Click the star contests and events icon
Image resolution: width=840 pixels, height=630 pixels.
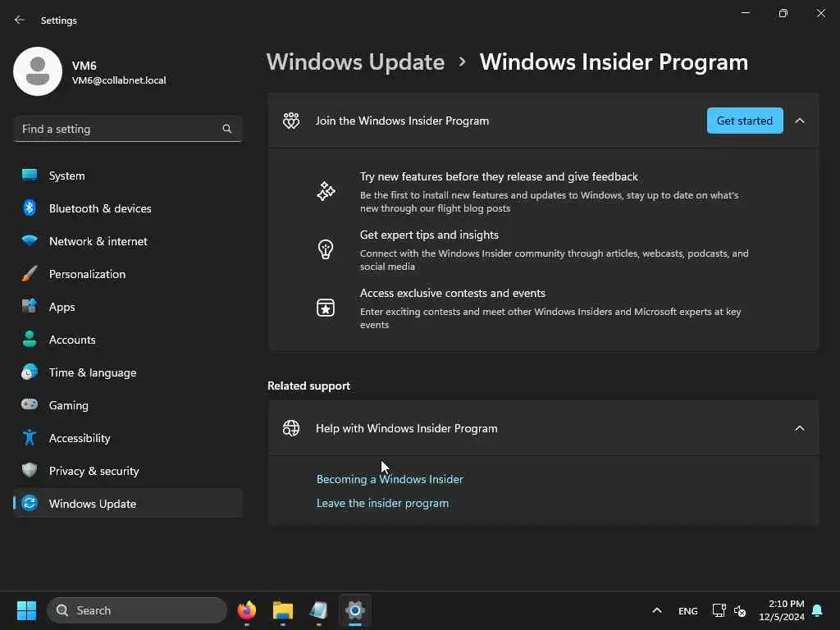coord(326,308)
